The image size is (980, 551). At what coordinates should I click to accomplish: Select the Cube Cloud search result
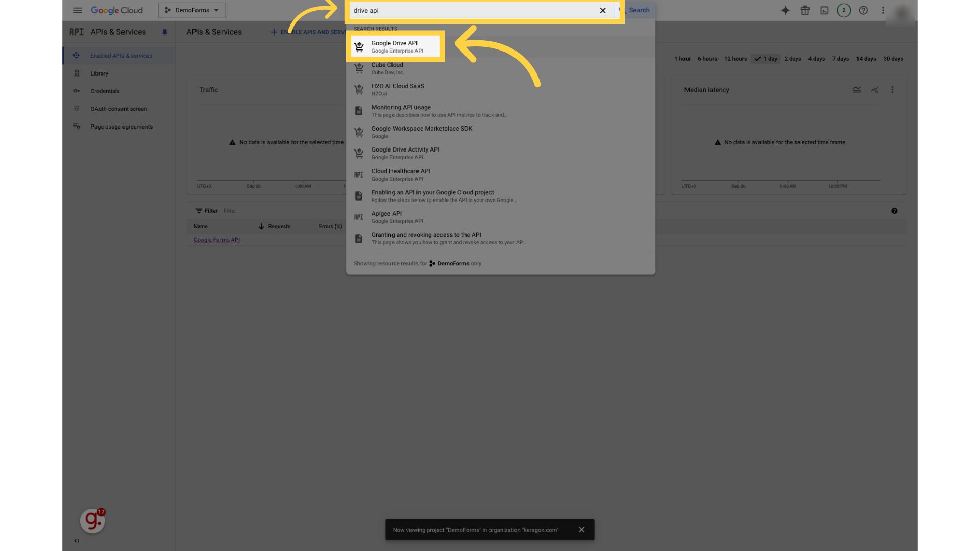coord(500,68)
